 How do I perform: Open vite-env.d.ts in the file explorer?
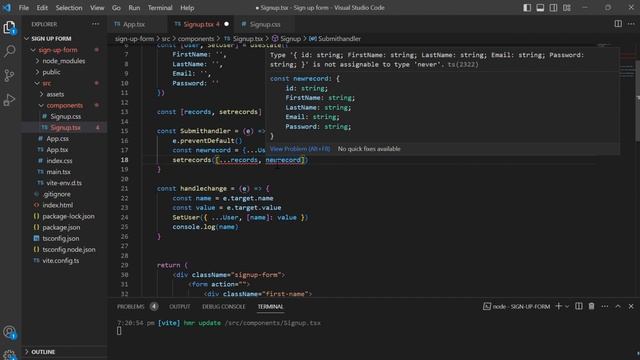[64, 183]
